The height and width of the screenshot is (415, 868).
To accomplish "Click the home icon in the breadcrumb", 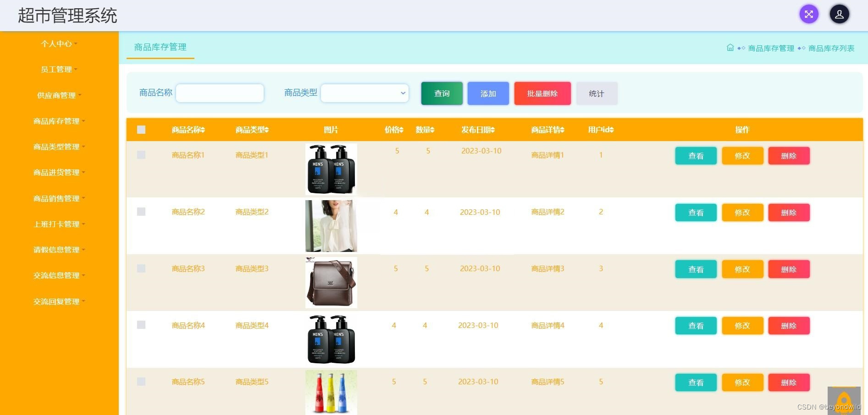I will pyautogui.click(x=730, y=47).
